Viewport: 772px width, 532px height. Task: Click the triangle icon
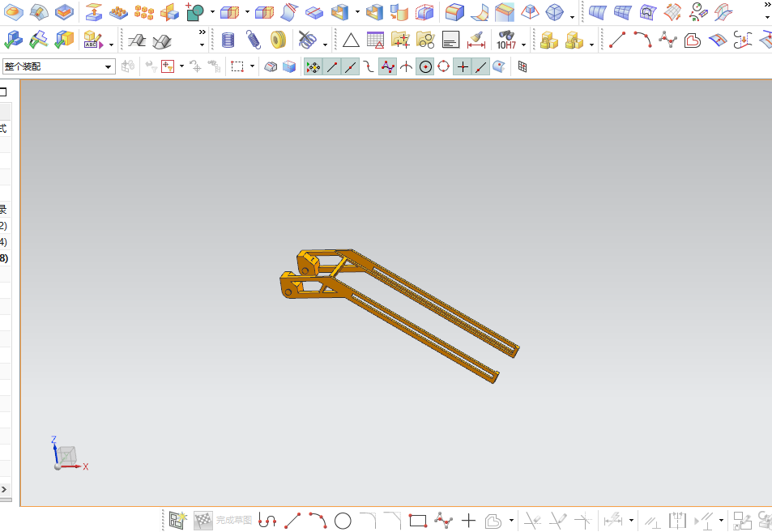[x=351, y=40]
